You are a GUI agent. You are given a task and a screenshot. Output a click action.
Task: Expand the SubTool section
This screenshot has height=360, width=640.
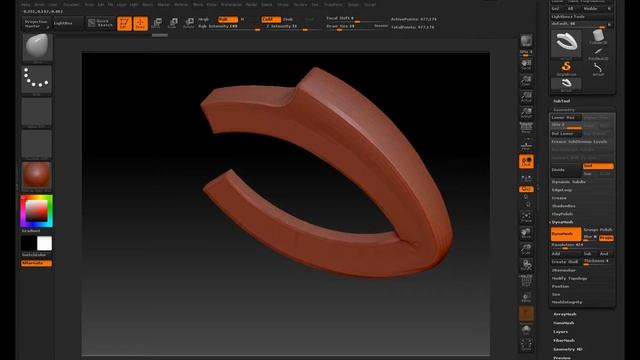coord(562,101)
